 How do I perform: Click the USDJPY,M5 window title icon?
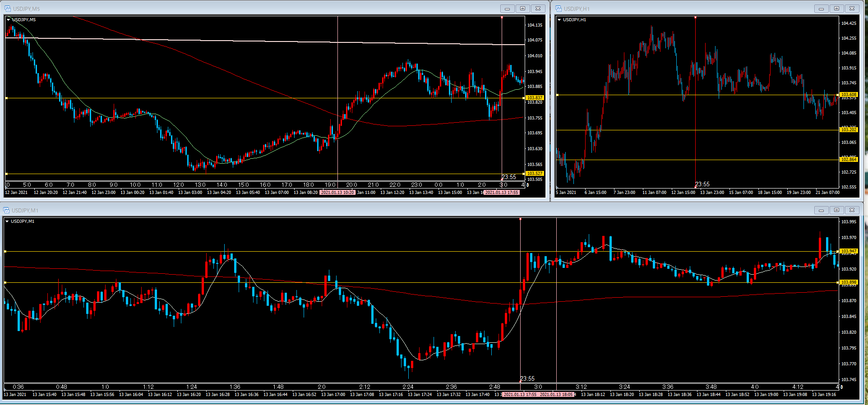[8, 9]
